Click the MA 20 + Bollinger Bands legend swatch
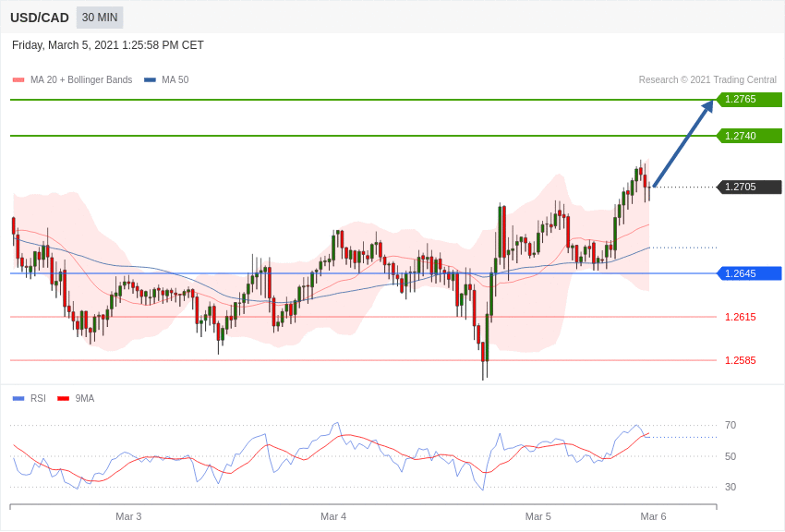 pos(18,80)
